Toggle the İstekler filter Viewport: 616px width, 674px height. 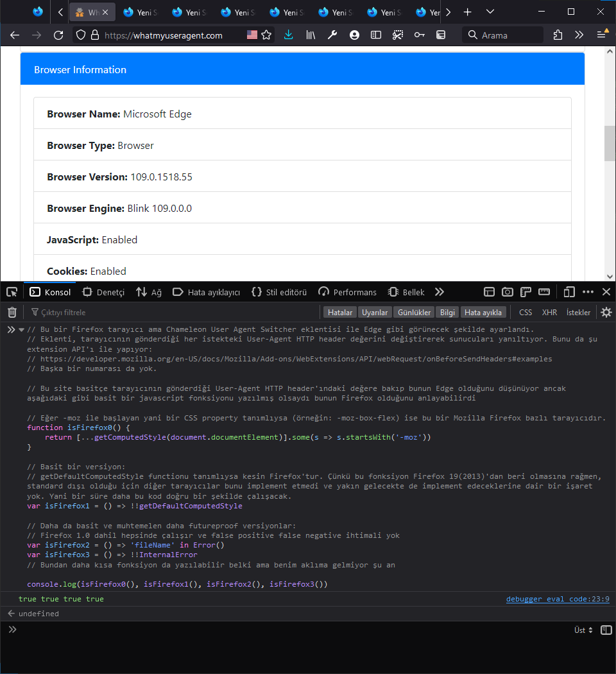[578, 313]
